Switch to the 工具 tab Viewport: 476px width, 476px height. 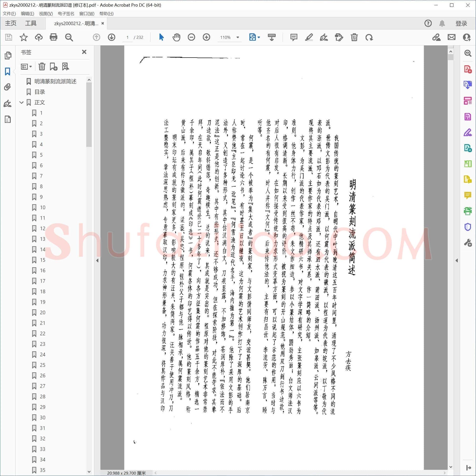pos(31,23)
